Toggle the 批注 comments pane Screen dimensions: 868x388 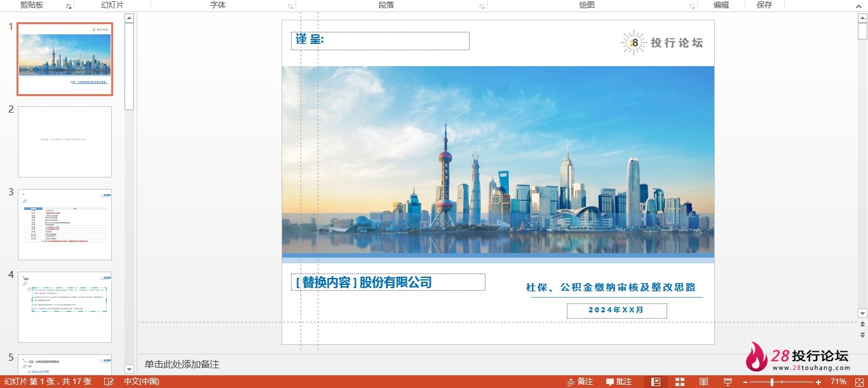(x=619, y=382)
